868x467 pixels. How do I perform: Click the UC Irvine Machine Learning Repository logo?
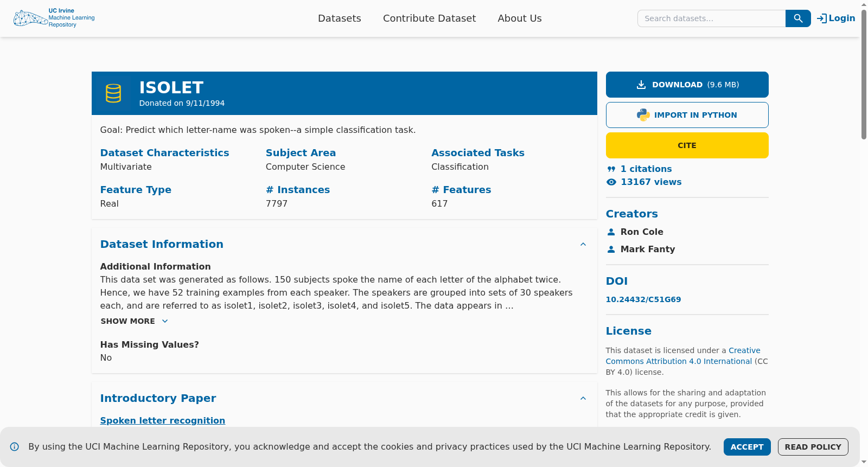click(x=54, y=18)
